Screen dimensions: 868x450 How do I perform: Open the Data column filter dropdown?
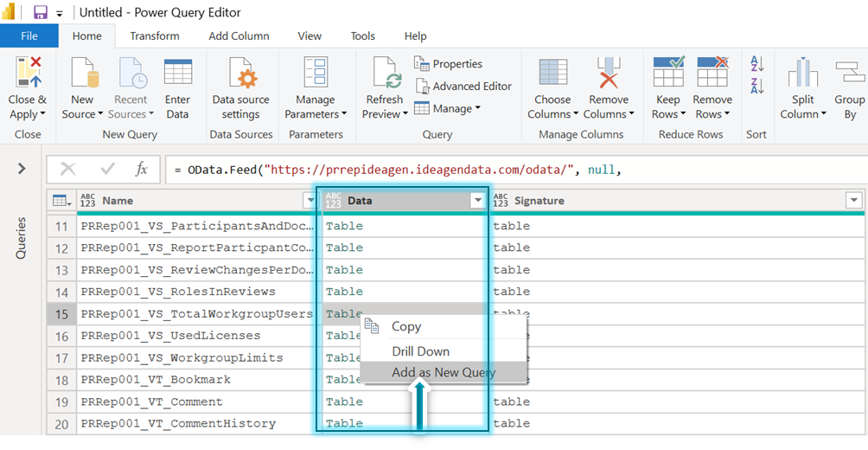(x=477, y=201)
